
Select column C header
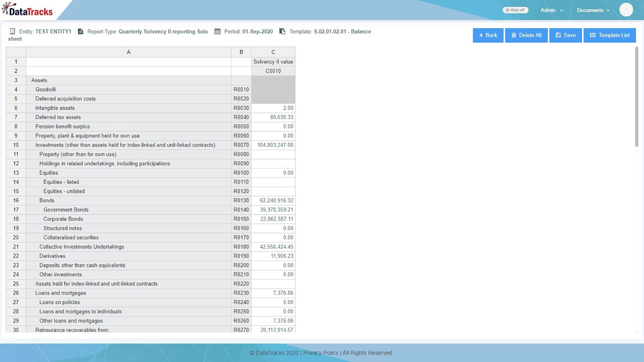point(273,52)
